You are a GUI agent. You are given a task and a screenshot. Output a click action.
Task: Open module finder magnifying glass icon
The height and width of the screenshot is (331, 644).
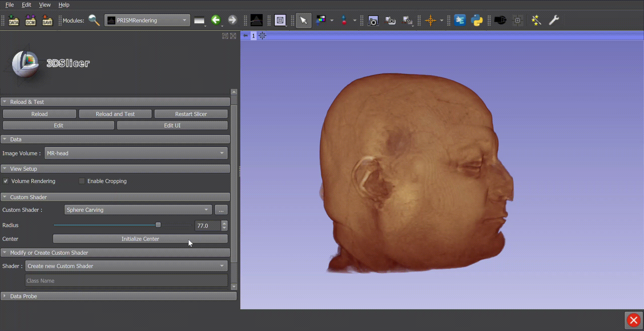[x=94, y=20]
